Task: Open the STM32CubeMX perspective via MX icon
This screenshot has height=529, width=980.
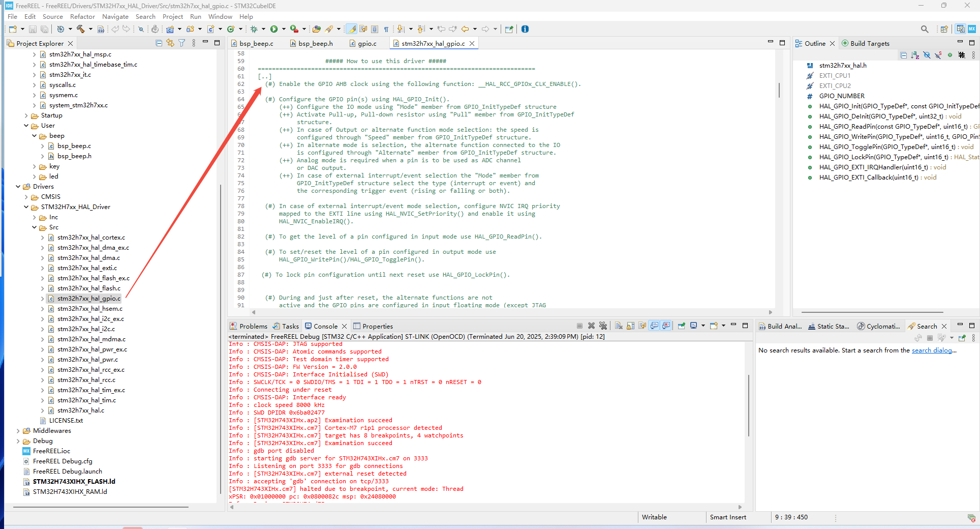Action: [971, 29]
